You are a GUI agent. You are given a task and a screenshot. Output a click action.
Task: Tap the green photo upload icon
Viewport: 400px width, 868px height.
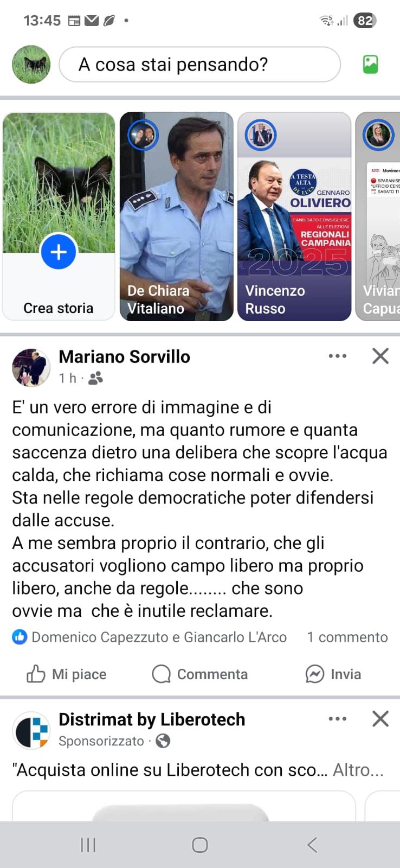pos(370,65)
